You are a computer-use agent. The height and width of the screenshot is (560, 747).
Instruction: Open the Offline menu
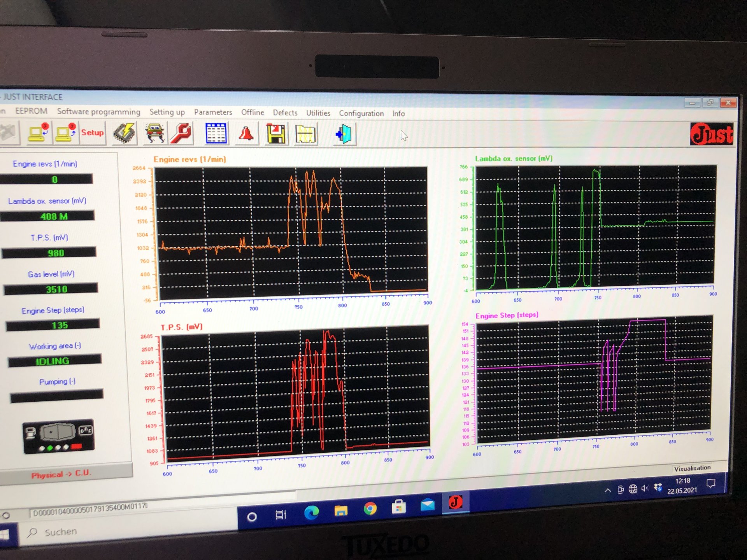253,112
